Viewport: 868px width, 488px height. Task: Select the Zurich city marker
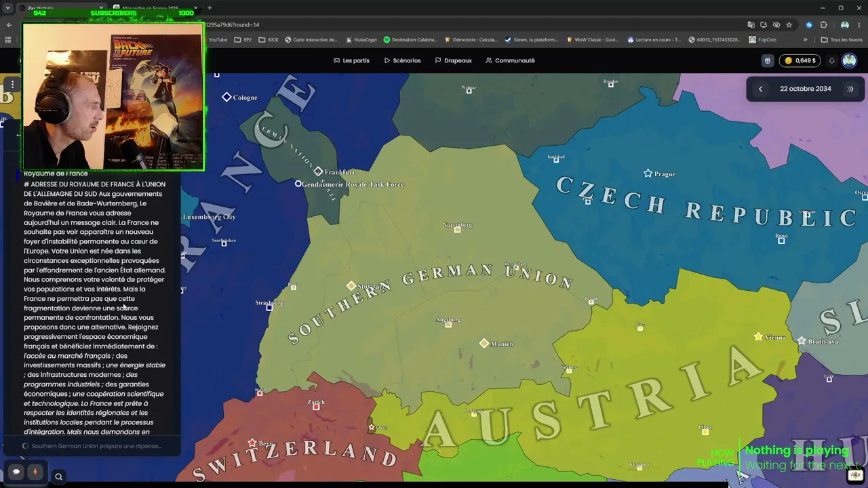click(x=315, y=407)
